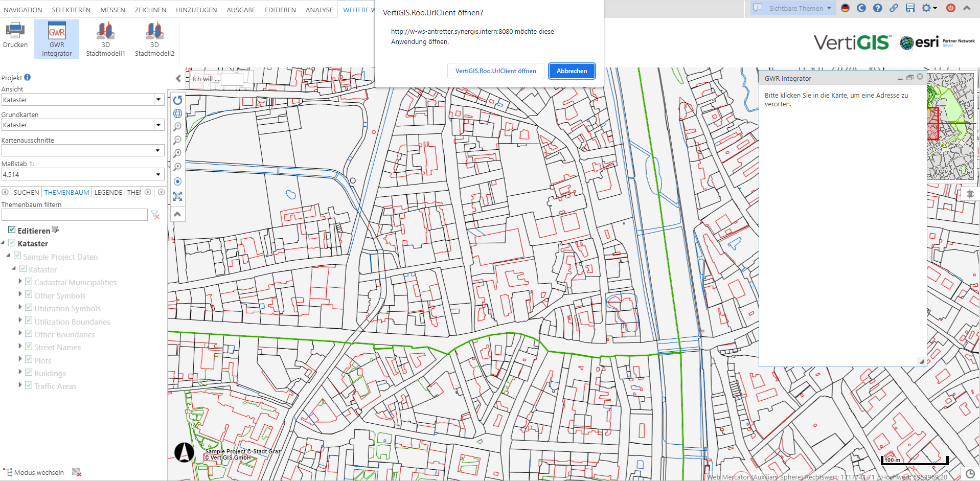
Task: Select the Zoom In magnifier tool
Action: point(177,126)
